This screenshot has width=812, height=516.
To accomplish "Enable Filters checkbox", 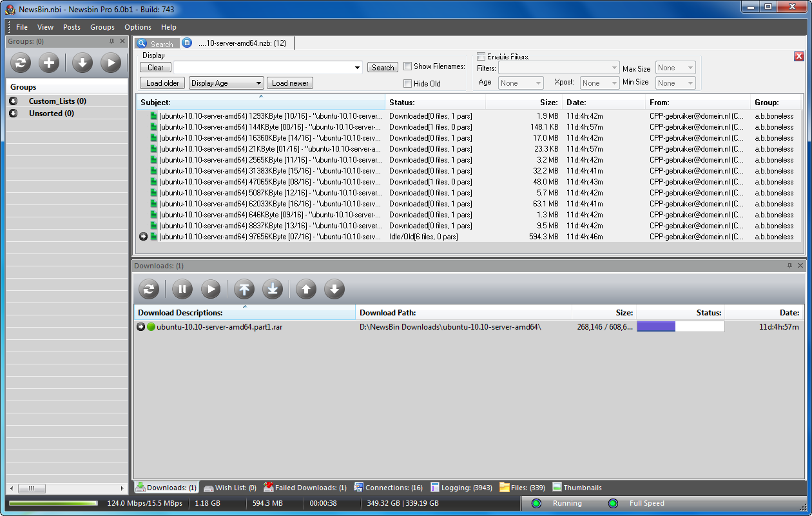I will (x=481, y=57).
